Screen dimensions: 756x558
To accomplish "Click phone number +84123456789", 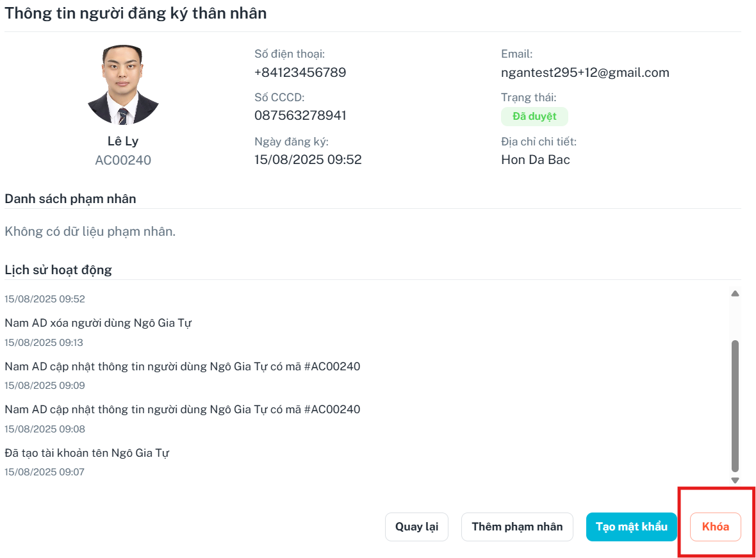I will point(300,72).
